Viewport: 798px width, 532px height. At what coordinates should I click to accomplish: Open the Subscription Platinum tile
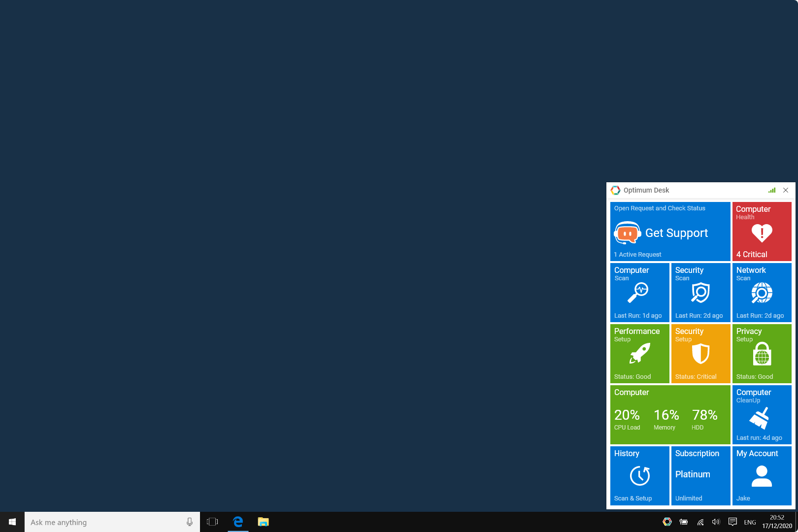pyautogui.click(x=700, y=476)
